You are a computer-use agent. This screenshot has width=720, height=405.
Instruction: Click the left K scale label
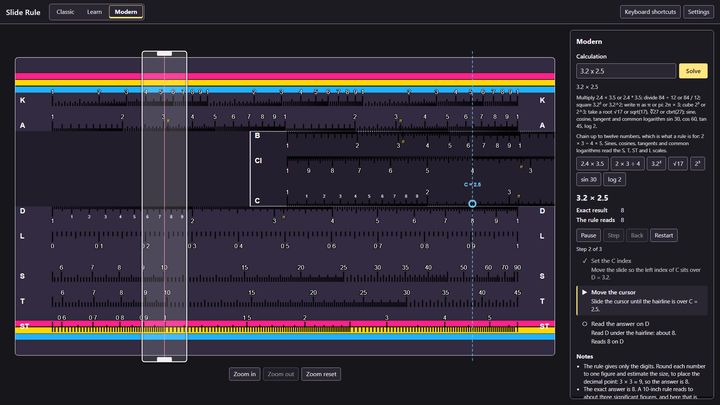[x=22, y=100]
